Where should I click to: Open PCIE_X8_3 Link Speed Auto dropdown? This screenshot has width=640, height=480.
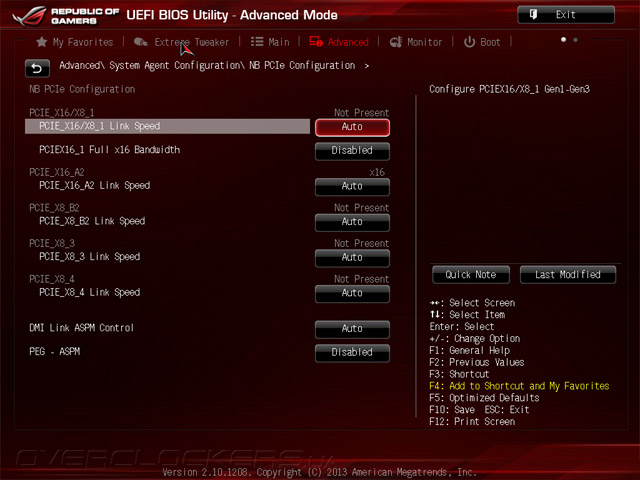point(352,258)
